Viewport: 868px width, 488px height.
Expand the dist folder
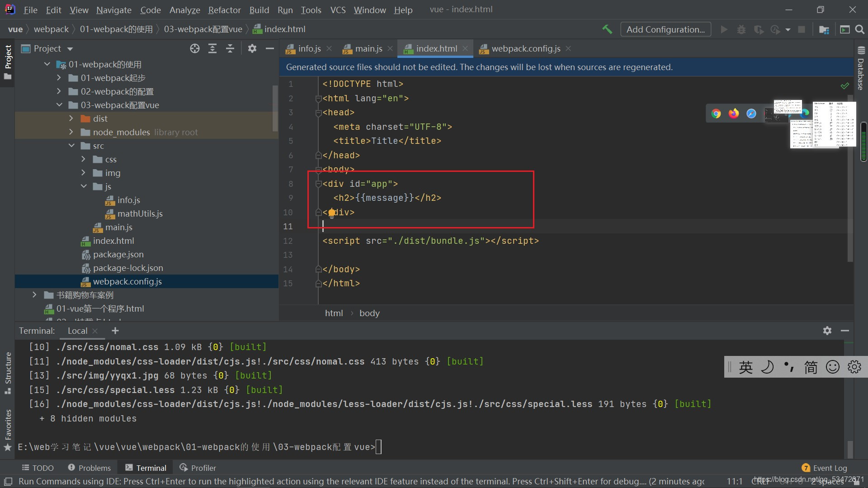coord(71,118)
